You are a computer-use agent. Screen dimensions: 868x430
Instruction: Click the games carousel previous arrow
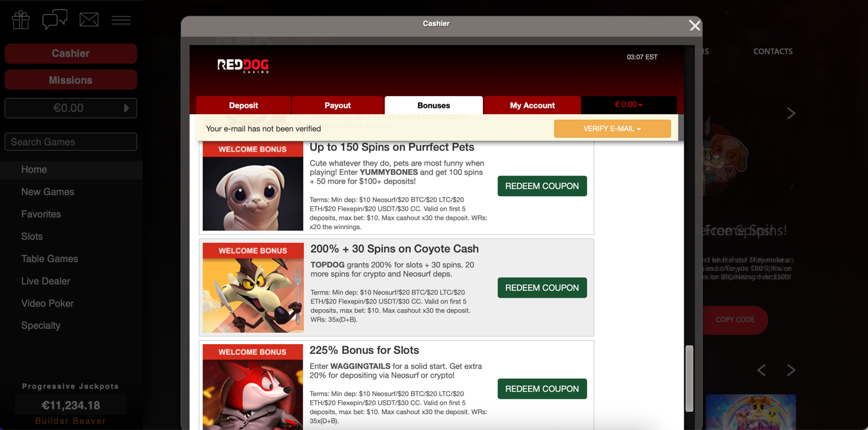point(761,370)
